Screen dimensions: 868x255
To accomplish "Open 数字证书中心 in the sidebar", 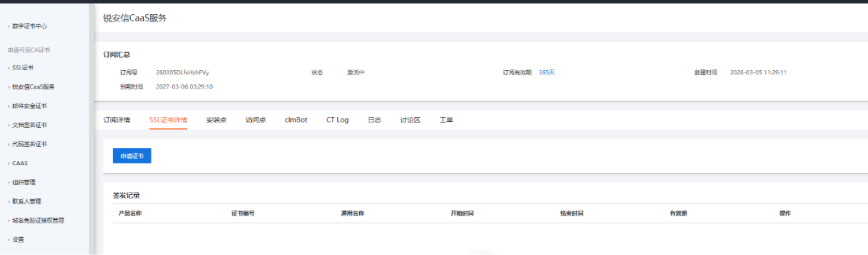I will [29, 26].
